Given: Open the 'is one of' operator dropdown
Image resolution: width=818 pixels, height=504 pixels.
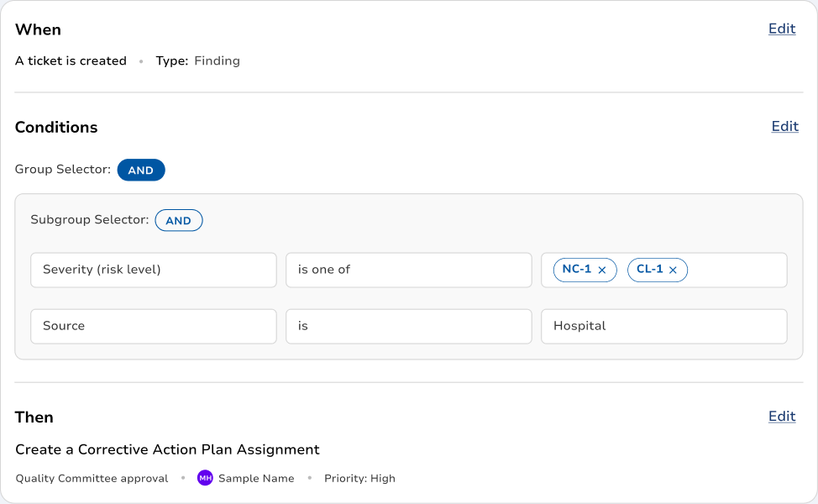Looking at the screenshot, I should pos(408,270).
